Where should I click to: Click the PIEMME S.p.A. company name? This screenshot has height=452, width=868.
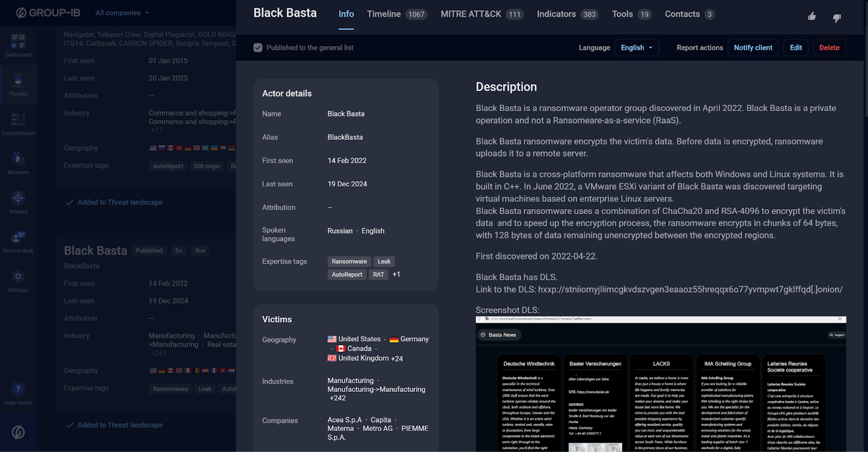coord(378,432)
